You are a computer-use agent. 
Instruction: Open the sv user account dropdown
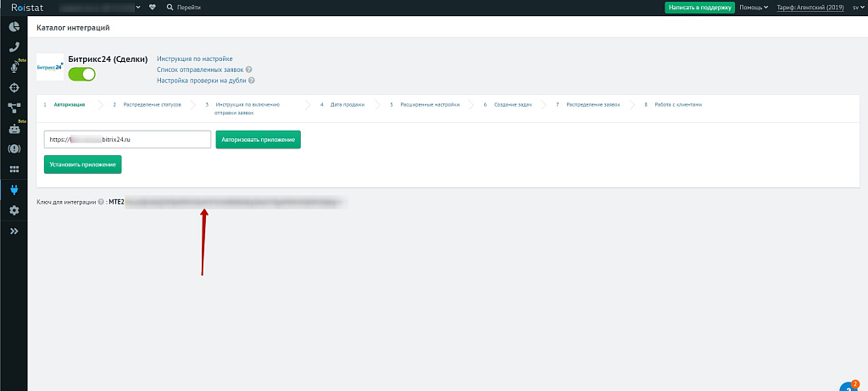[x=858, y=7]
